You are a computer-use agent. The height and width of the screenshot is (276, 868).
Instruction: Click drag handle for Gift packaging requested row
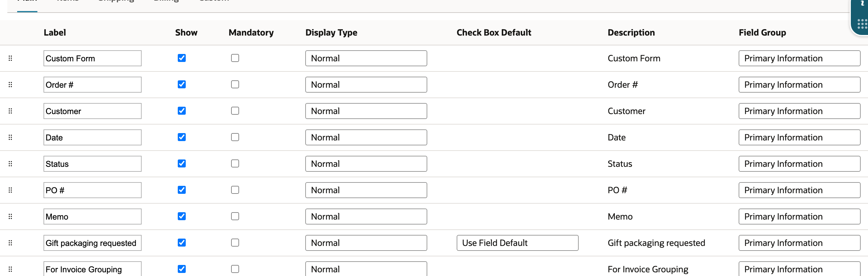[10, 243]
